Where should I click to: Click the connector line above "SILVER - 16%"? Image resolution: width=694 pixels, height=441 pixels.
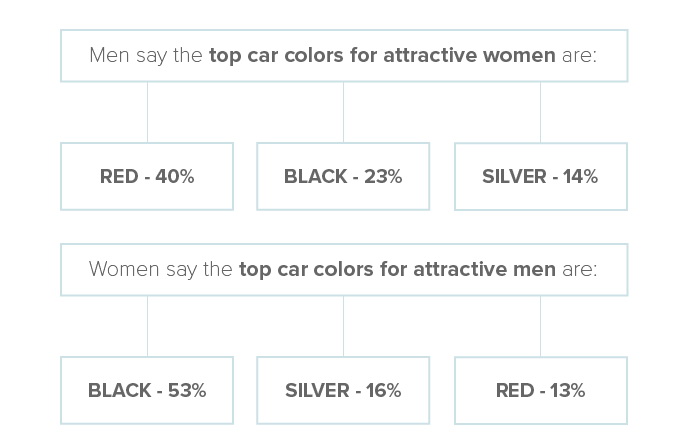coord(343,326)
